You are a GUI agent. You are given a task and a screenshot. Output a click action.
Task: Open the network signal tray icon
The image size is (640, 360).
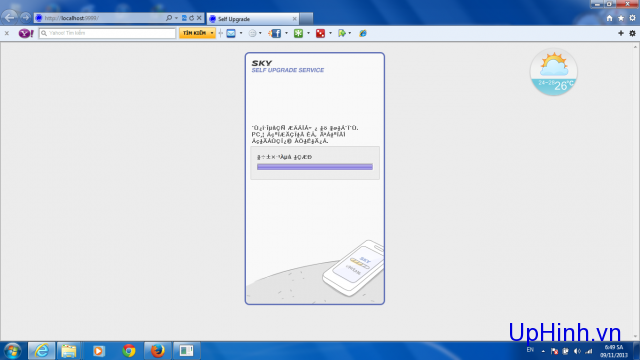tap(589, 351)
